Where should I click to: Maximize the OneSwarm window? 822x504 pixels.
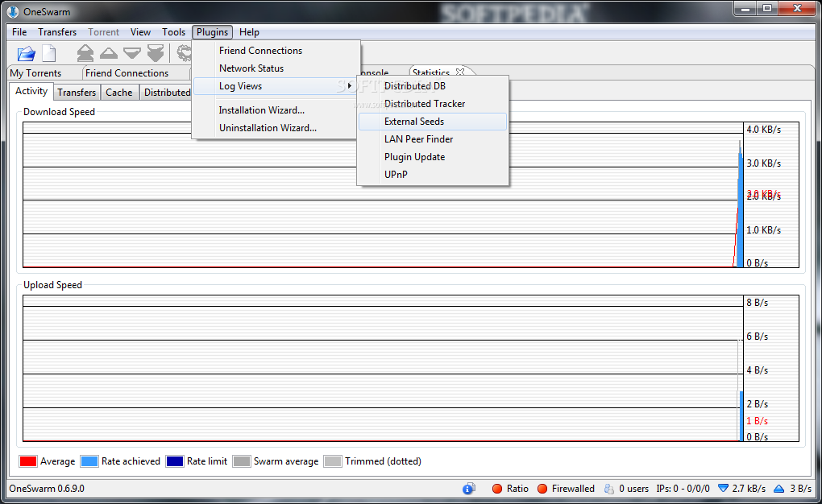point(767,8)
